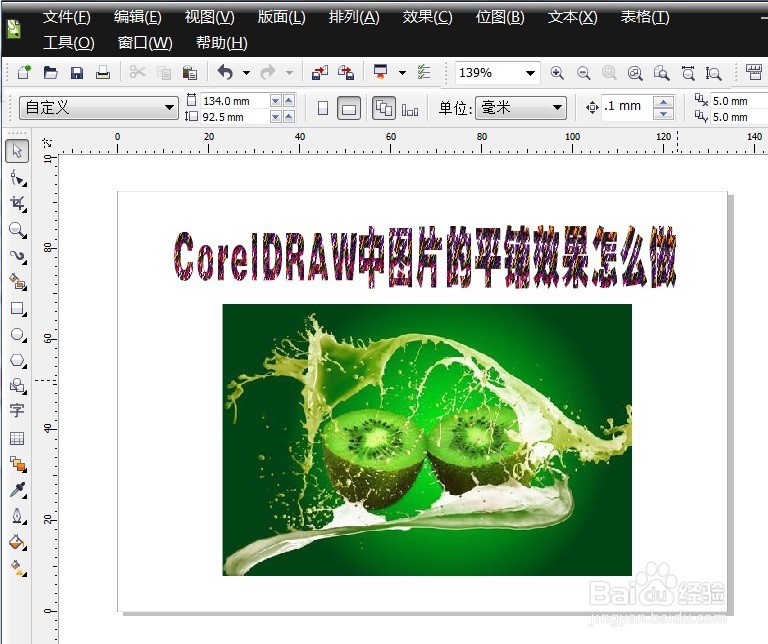Click the Import icon
The image size is (768, 644).
click(x=320, y=72)
